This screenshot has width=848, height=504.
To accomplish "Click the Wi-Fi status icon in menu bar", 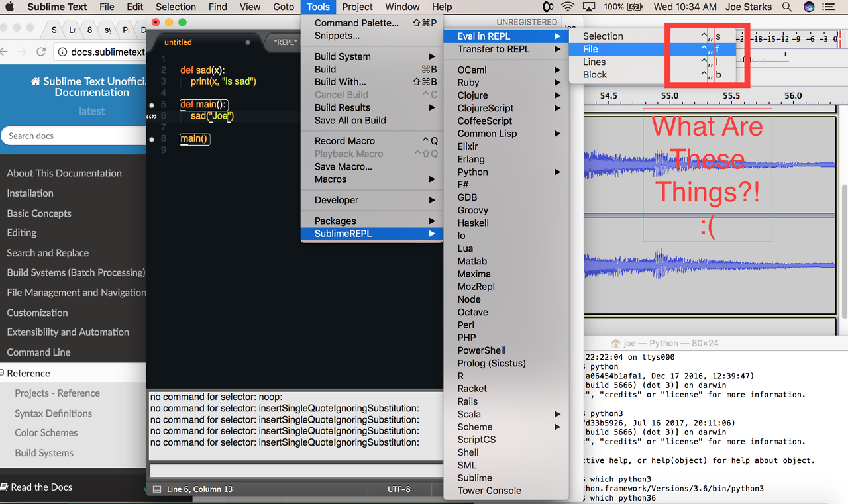I will [x=568, y=7].
